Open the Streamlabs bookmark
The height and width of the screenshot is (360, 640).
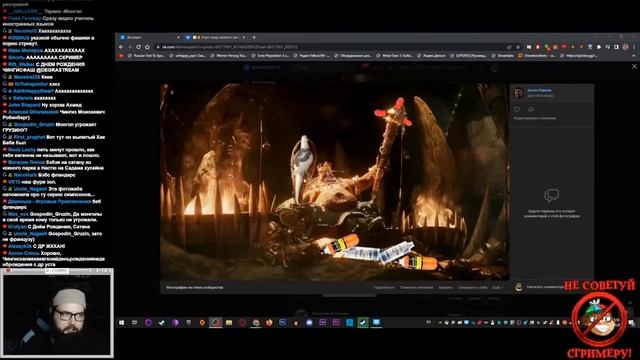(x=503, y=56)
